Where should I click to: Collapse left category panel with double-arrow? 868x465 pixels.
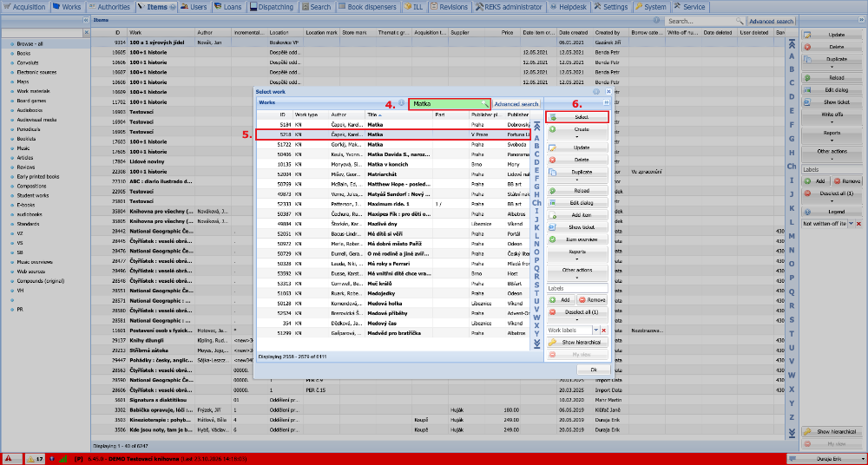pos(86,21)
